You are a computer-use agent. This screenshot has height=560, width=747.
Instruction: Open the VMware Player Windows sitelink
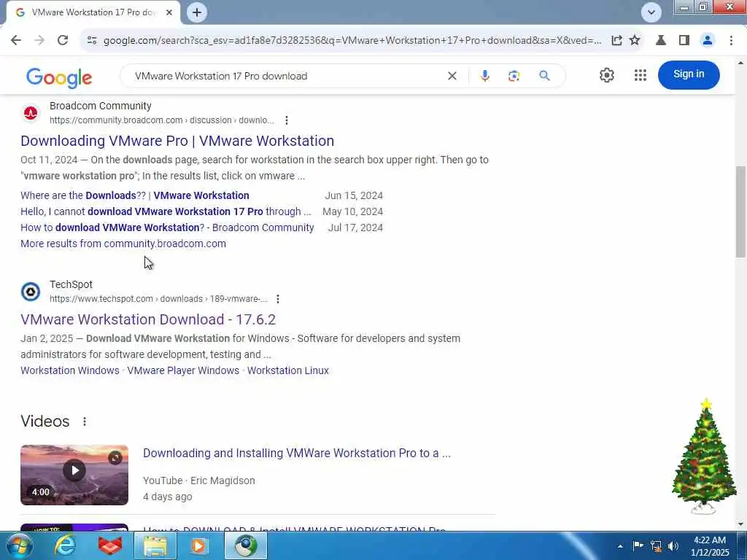pyautogui.click(x=183, y=370)
